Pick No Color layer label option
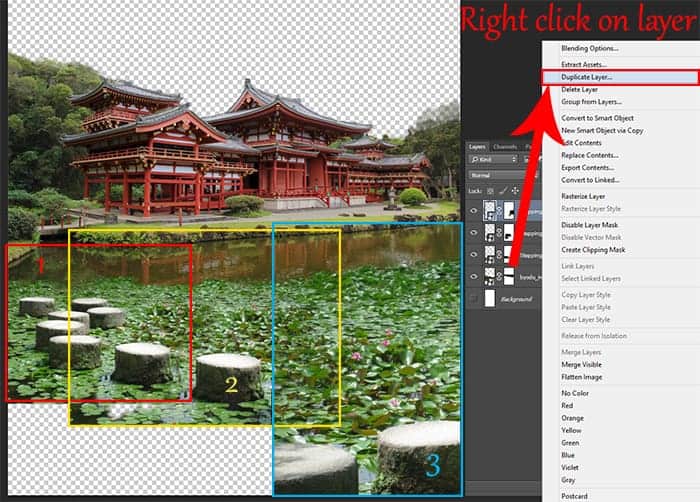 click(x=575, y=393)
